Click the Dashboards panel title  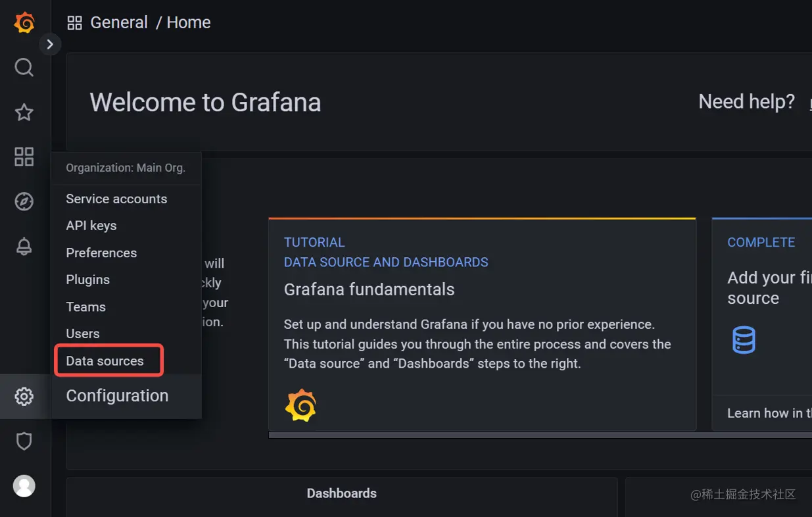(342, 493)
